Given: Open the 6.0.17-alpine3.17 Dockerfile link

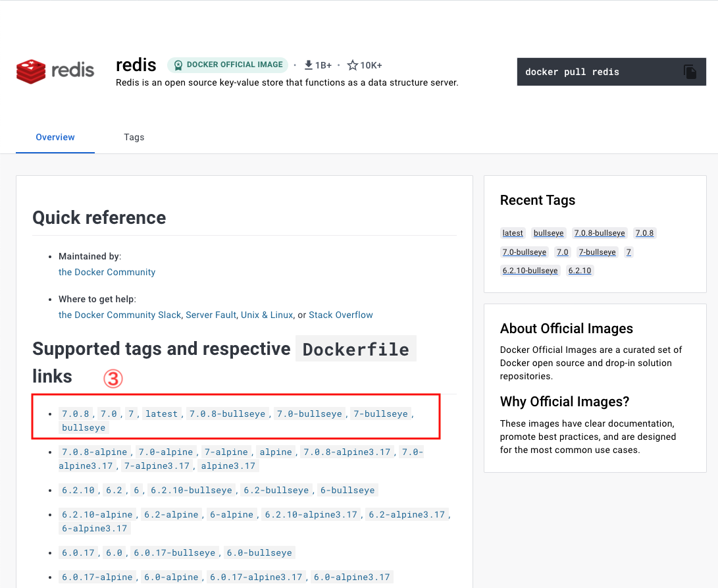Looking at the screenshot, I should (x=256, y=577).
